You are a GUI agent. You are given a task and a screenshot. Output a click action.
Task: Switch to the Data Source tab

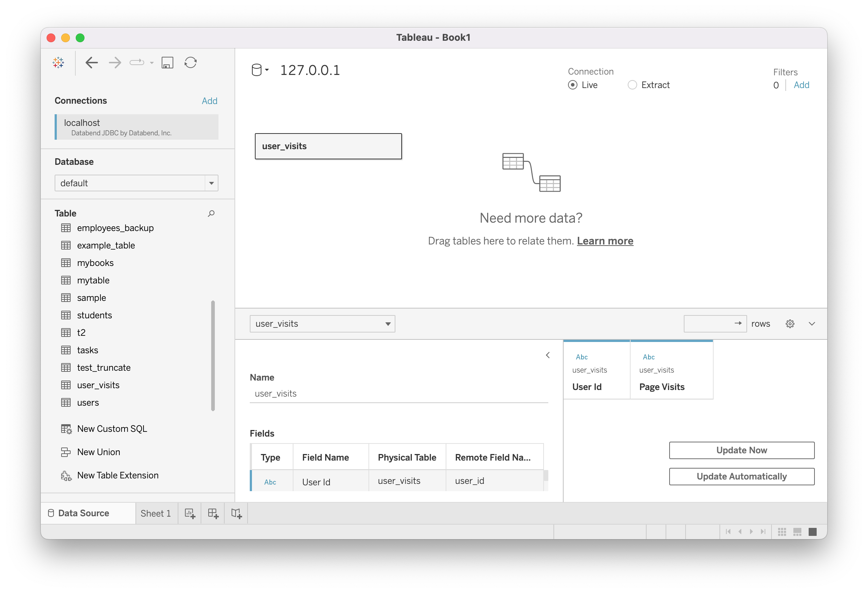(88, 514)
